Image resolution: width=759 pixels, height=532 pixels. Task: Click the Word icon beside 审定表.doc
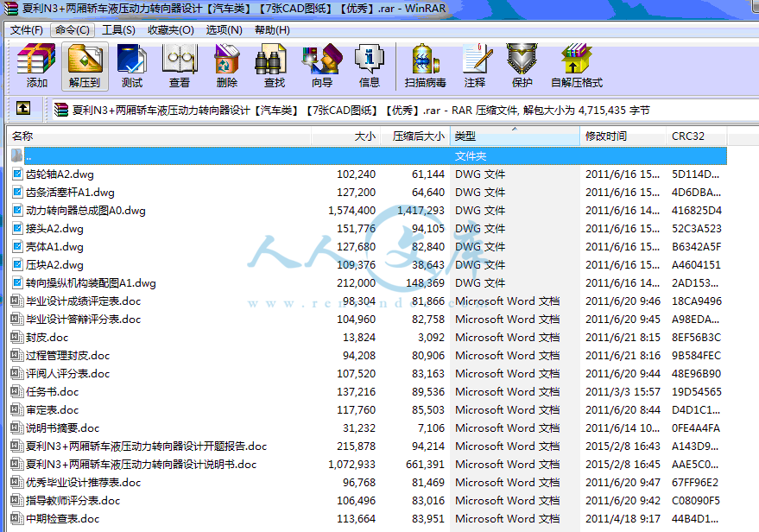(x=17, y=410)
